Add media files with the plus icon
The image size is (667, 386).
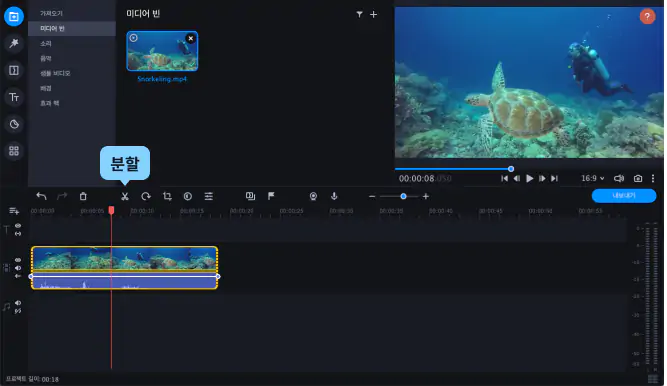[x=373, y=14]
